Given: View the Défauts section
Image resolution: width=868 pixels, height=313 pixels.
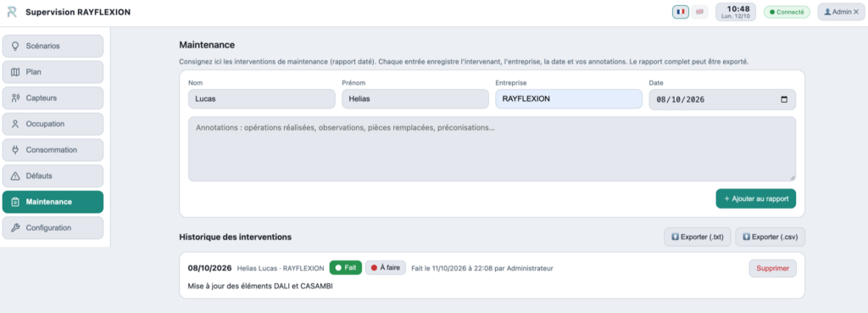Looking at the screenshot, I should tap(53, 176).
